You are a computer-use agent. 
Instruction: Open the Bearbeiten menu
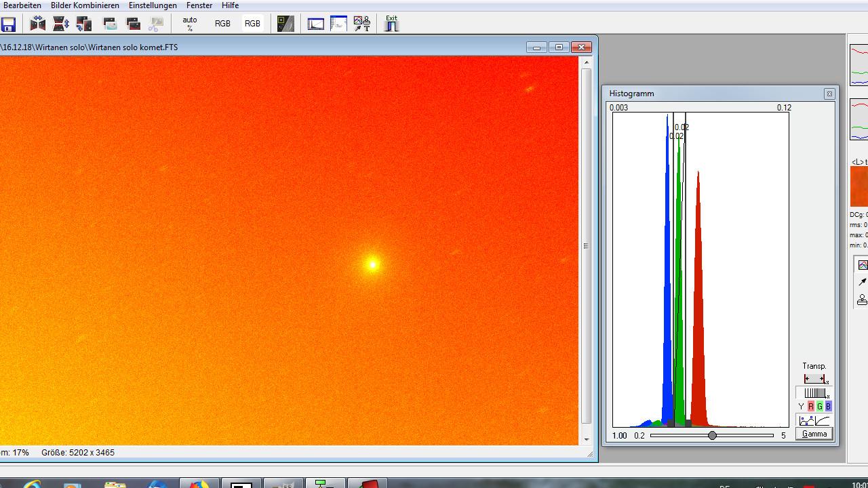pyautogui.click(x=22, y=5)
